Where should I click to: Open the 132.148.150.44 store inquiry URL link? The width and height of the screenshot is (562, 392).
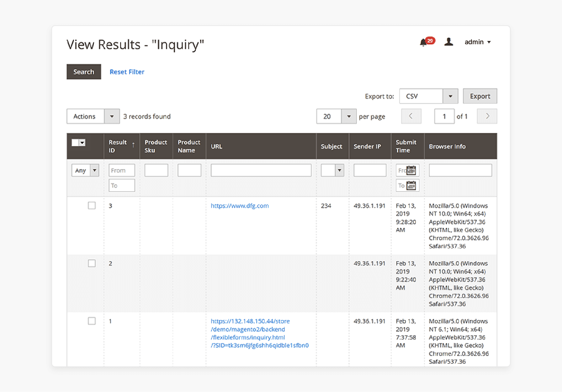[260, 333]
